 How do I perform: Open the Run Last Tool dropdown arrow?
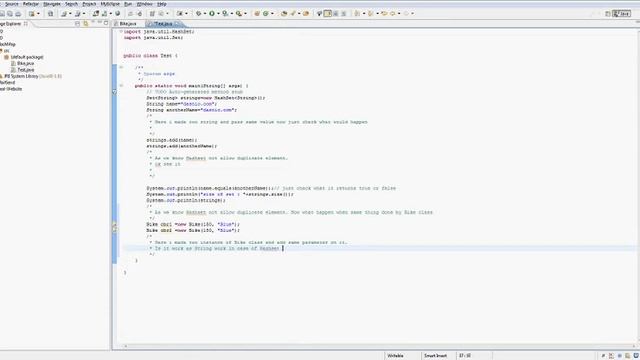231,13
